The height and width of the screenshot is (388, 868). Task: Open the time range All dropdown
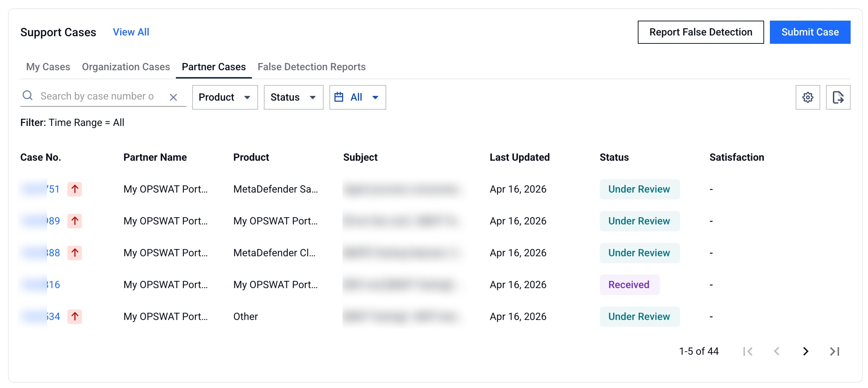point(357,97)
